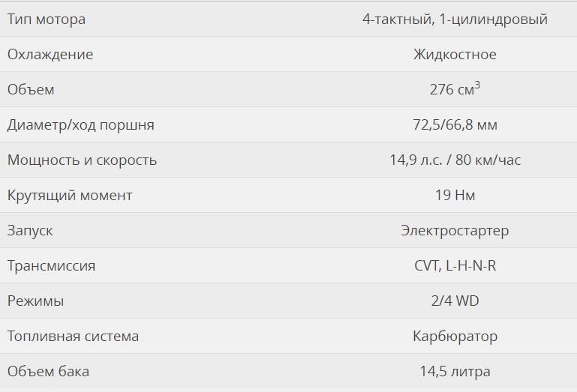Select the 'CVT, L-H-N-R' value
Screen dimensions: 577x392
point(455,265)
